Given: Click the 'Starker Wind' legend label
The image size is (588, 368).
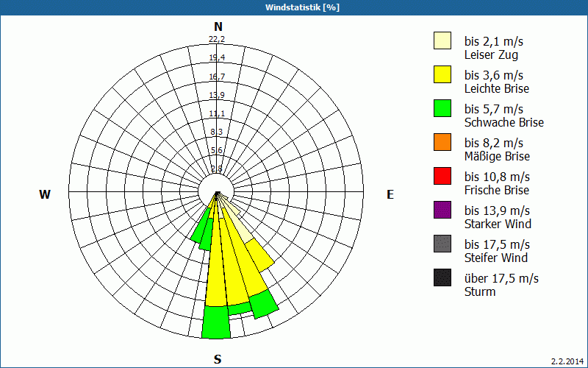Looking at the screenshot, I should point(498,224).
